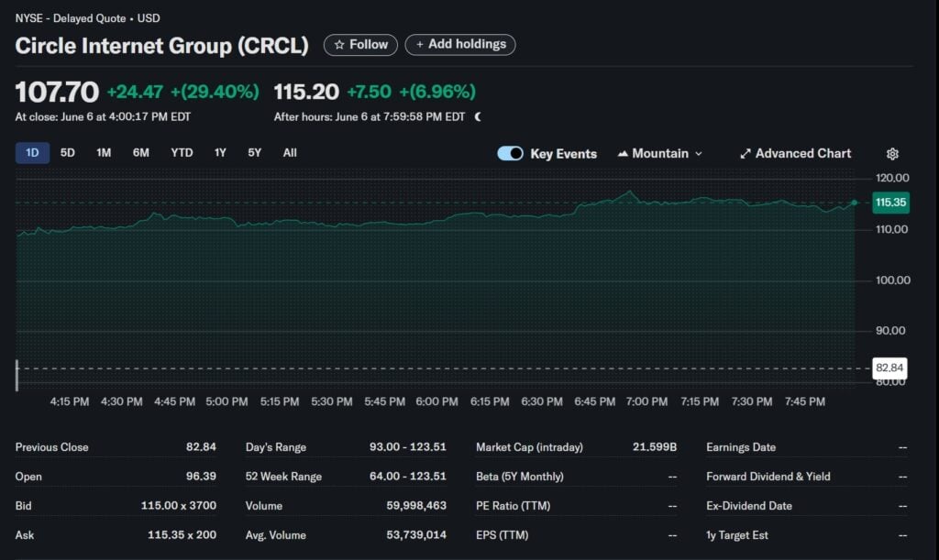Image resolution: width=939 pixels, height=560 pixels.
Task: Click the Earnings Date label
Action: coord(741,447)
